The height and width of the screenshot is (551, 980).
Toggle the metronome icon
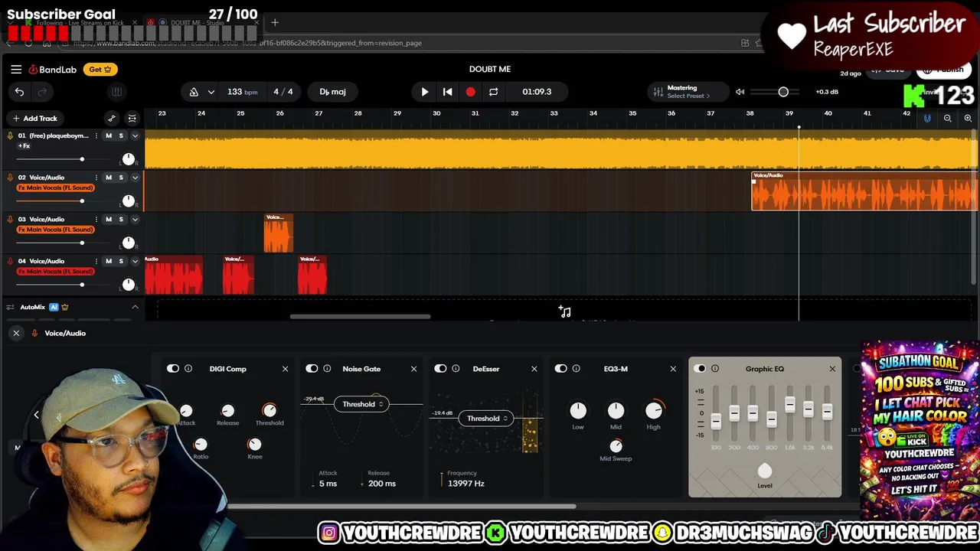click(x=194, y=92)
